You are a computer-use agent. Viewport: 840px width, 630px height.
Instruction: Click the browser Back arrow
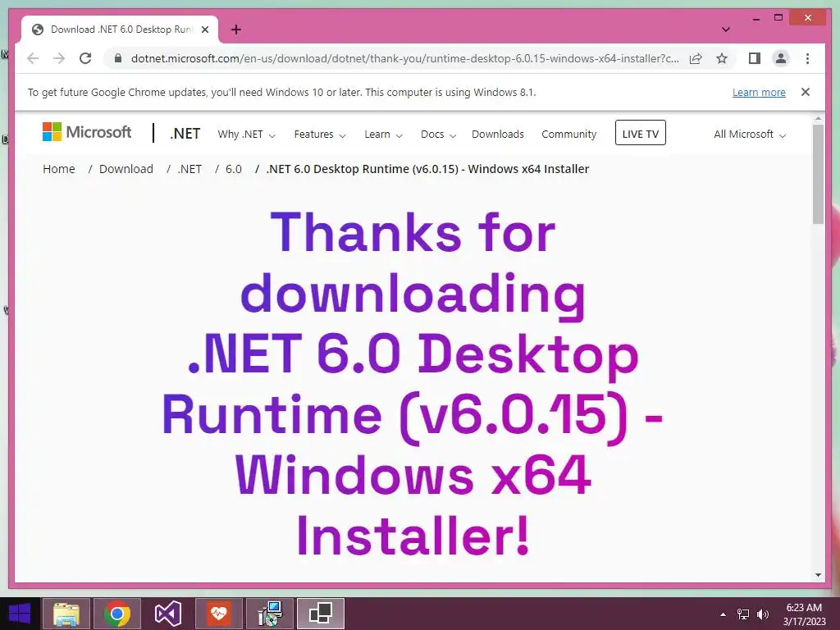33,58
